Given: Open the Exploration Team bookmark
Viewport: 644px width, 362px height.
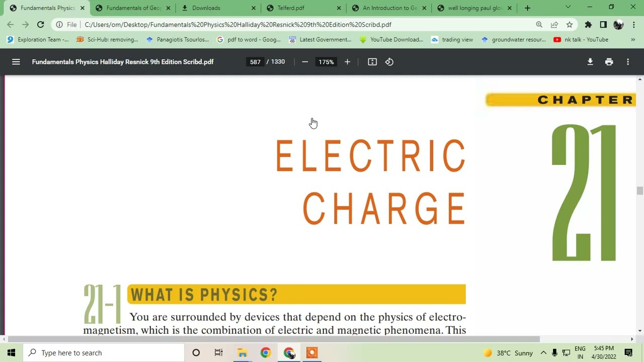Looking at the screenshot, I should click(38, 39).
